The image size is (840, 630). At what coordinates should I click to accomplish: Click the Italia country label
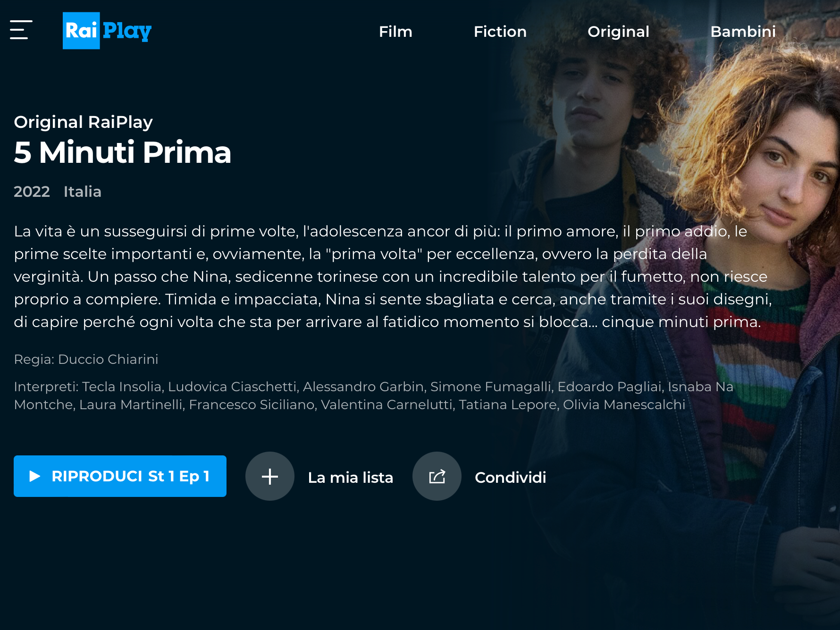click(x=83, y=192)
